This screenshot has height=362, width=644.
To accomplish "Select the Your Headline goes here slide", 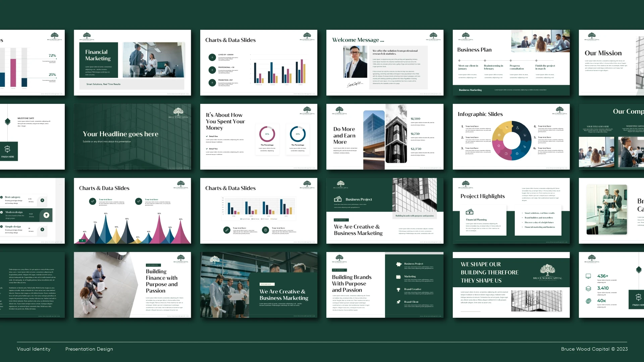I will click(132, 136).
